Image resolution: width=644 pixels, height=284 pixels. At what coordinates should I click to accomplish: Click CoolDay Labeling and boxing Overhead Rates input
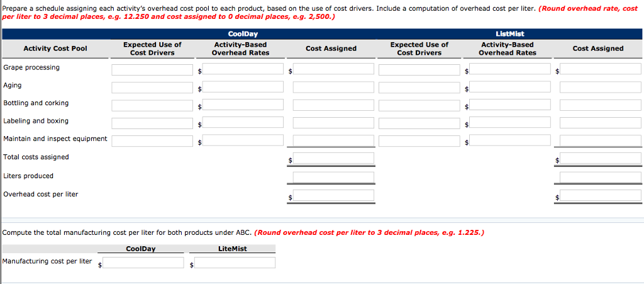point(243,122)
